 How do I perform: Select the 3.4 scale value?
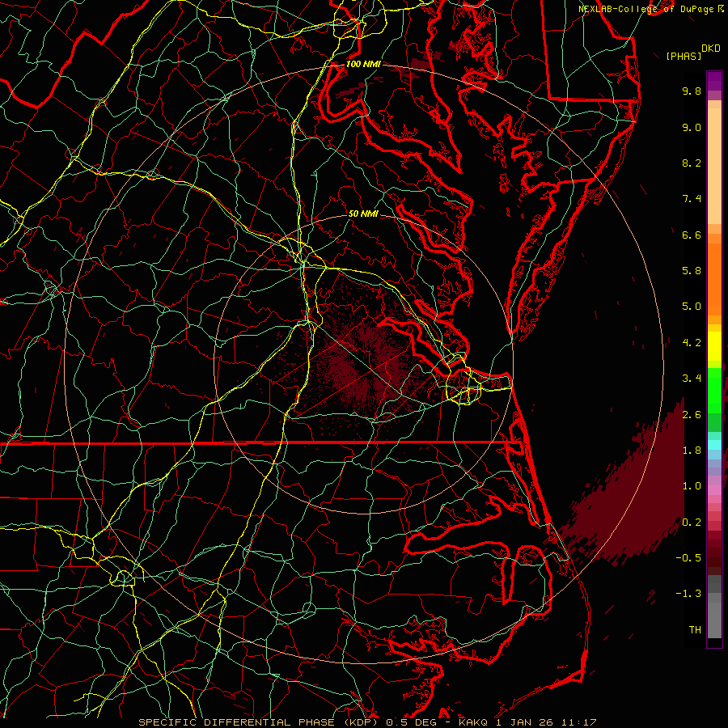tap(692, 379)
